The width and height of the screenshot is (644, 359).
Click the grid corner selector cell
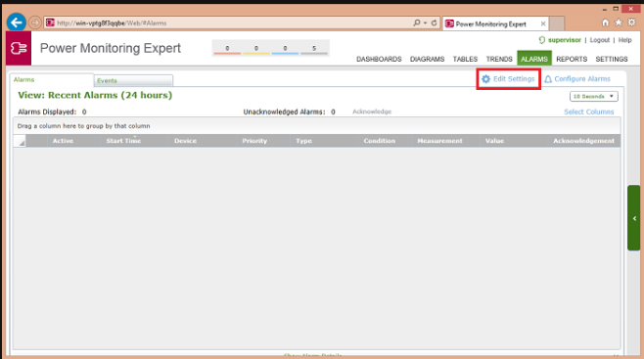[20, 141]
